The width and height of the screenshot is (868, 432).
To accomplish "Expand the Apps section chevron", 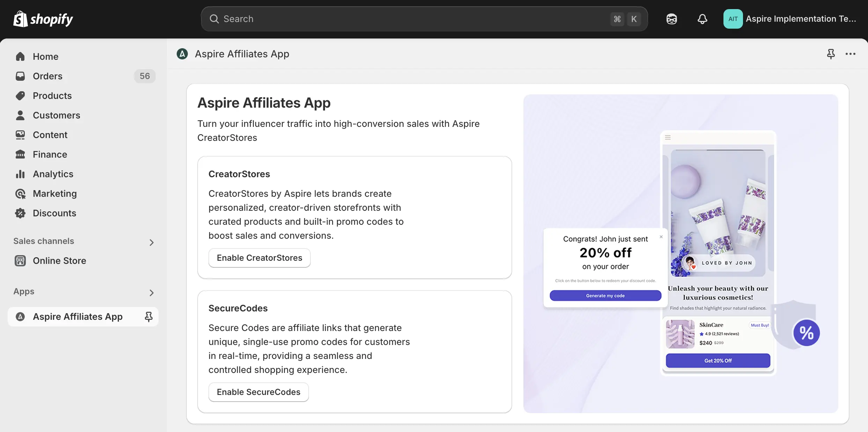I will coord(151,293).
